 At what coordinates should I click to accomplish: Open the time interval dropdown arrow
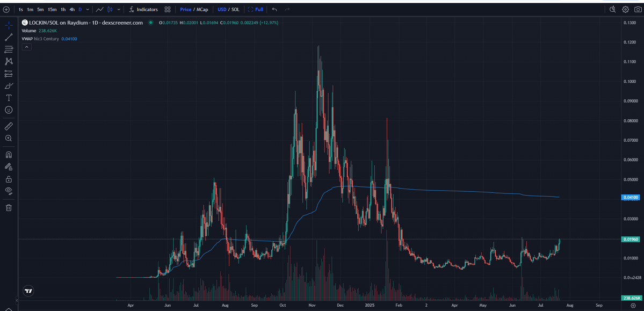click(88, 9)
